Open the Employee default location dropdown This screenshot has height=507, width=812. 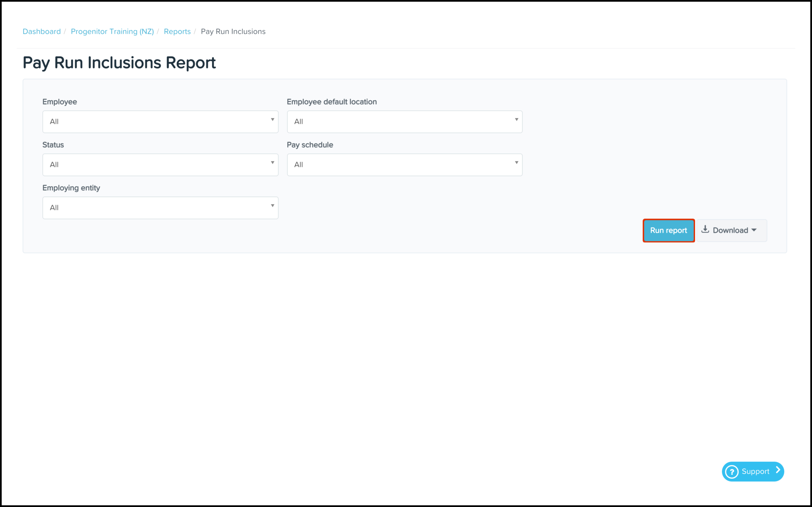tap(404, 122)
